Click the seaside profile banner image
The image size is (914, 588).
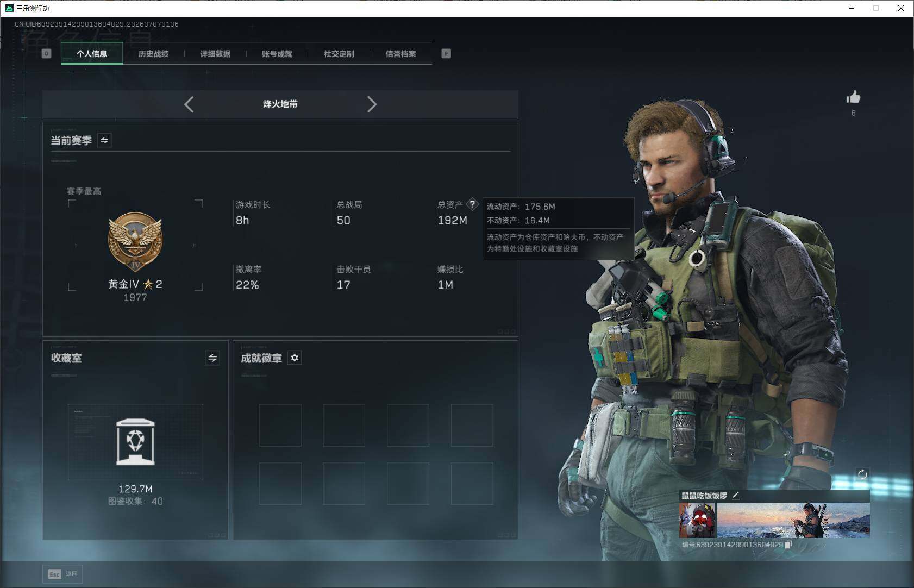pos(793,520)
